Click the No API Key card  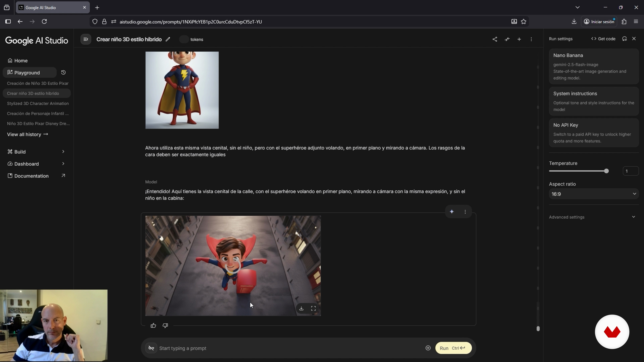(594, 133)
